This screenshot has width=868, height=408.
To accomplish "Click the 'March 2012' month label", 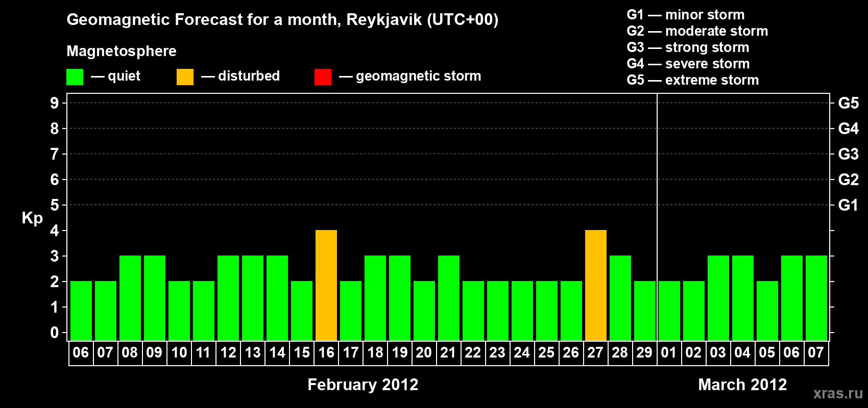I will tap(742, 385).
